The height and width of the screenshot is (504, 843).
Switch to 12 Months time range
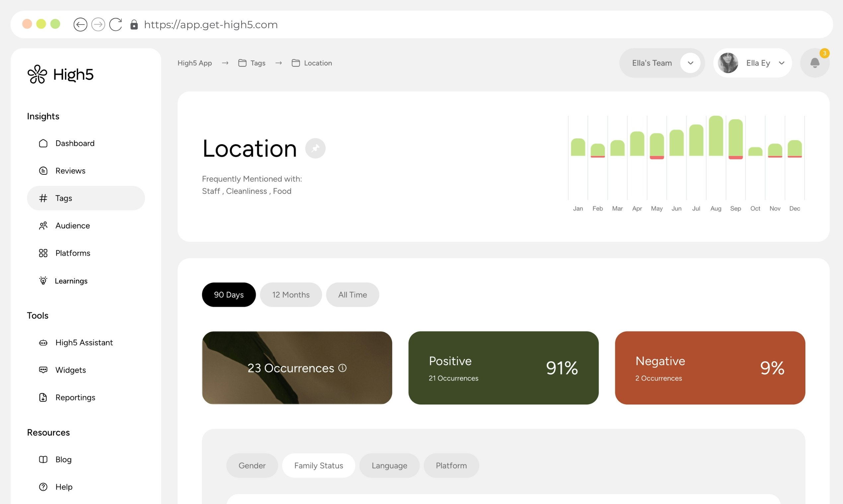coord(291,294)
